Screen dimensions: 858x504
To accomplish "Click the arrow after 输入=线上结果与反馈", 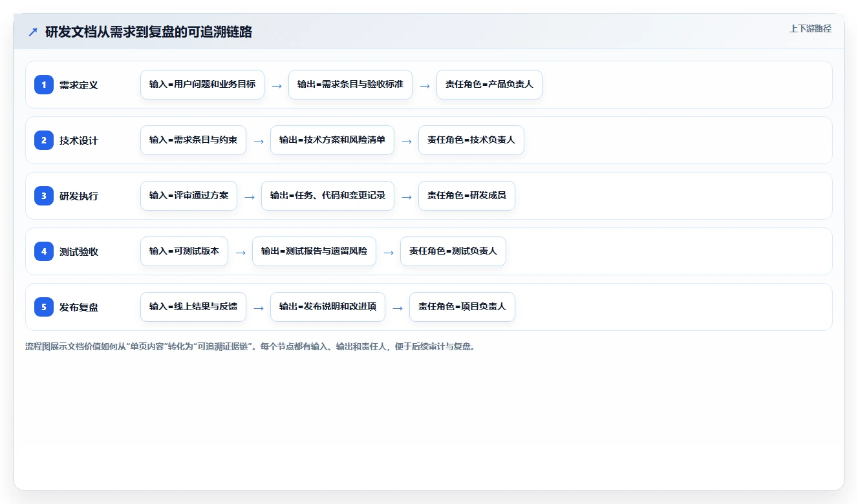I will pyautogui.click(x=259, y=308).
